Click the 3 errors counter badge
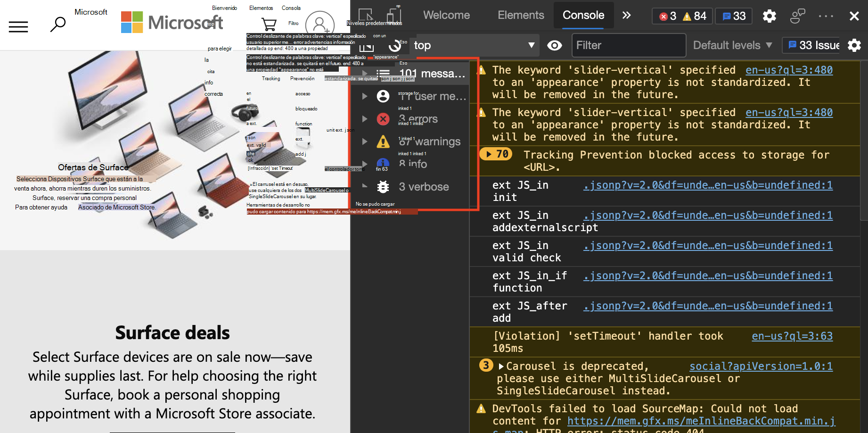Viewport: 868px width, 433px height. (668, 16)
